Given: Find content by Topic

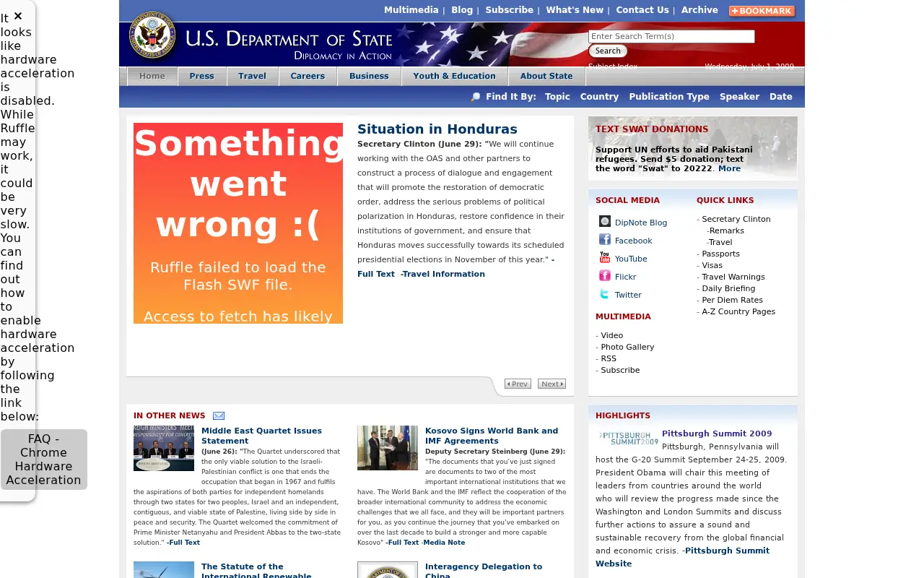Looking at the screenshot, I should point(557,97).
